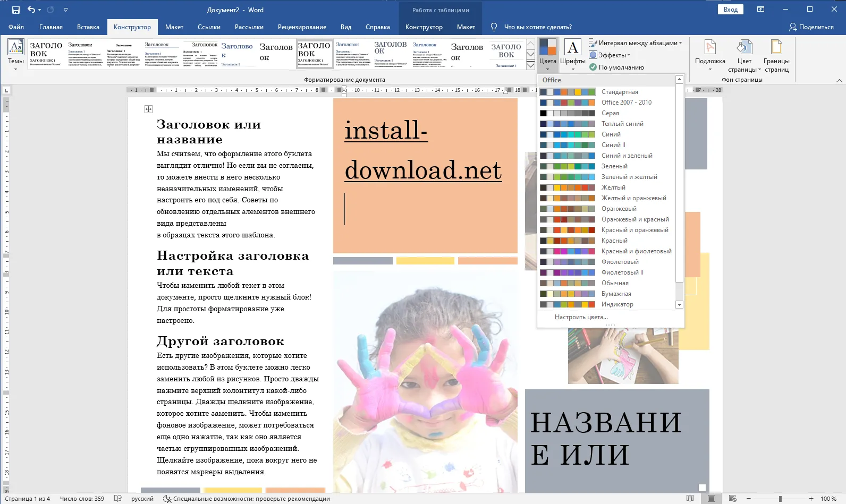Switch to Read Mode view in status bar

point(690,498)
